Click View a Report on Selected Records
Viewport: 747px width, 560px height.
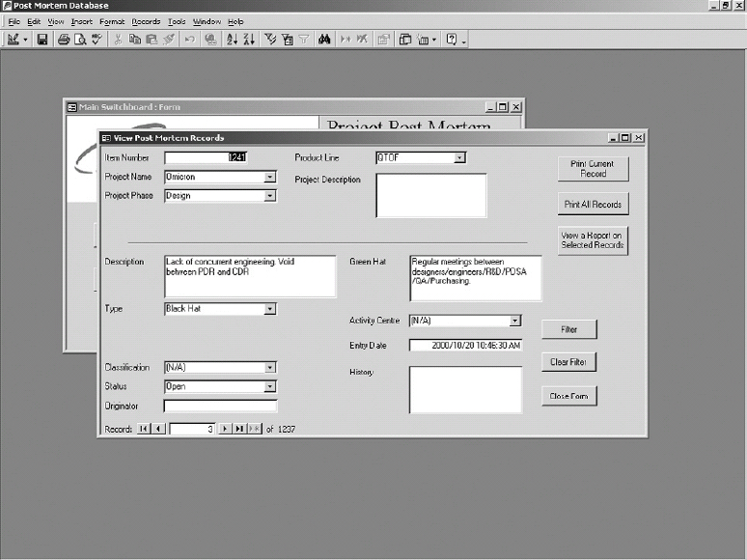coord(593,240)
